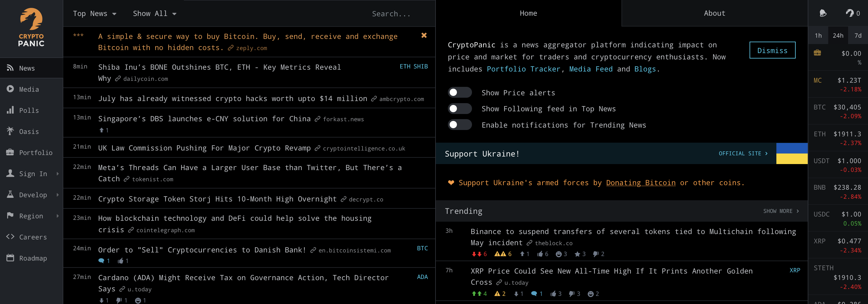This screenshot has height=304, width=868.
Task: Click ETH price row showing $1911.3
Action: (838, 138)
